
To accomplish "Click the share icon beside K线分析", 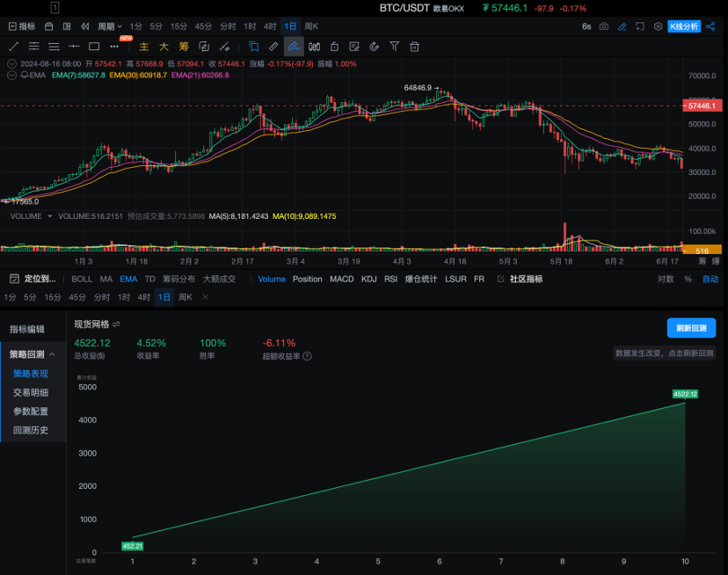I will [x=714, y=26].
